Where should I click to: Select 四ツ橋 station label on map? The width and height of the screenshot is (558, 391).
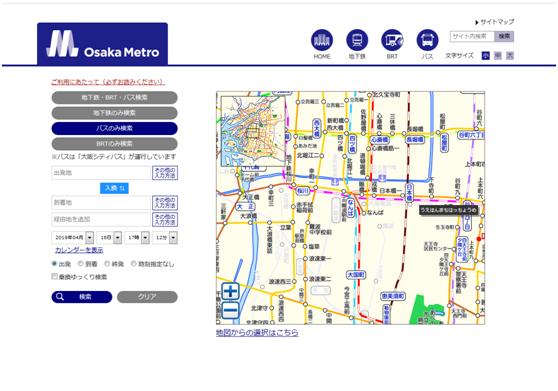click(352, 144)
